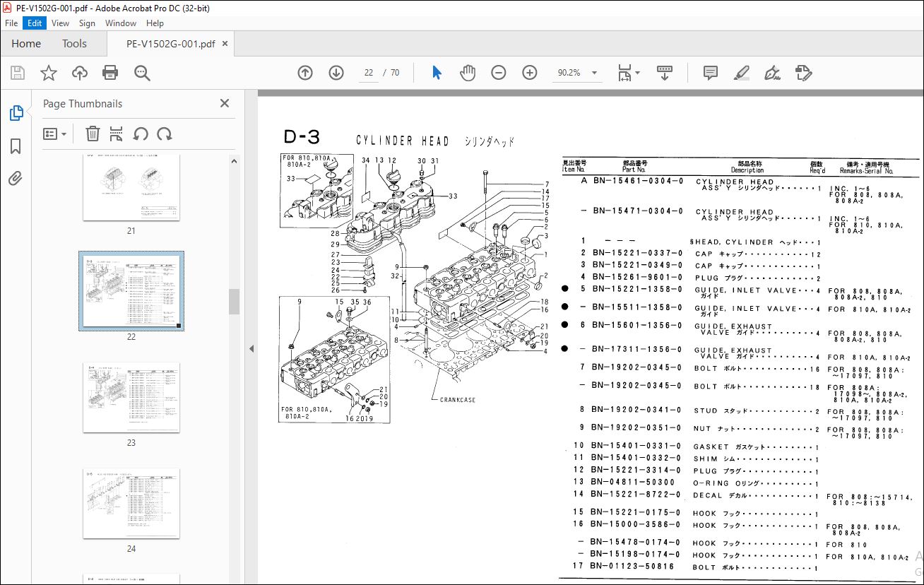Viewport: 924px width, 585px height.
Task: Go to next page arrow
Action: 336,73
